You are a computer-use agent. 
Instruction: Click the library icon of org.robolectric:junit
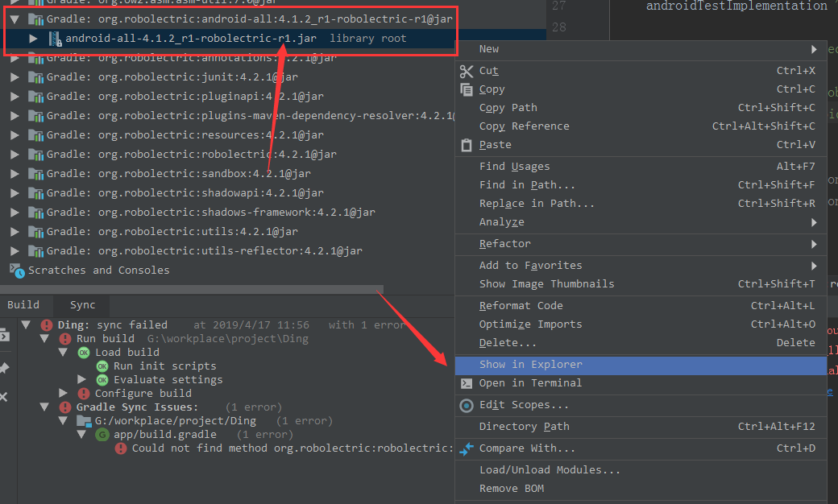coord(35,77)
